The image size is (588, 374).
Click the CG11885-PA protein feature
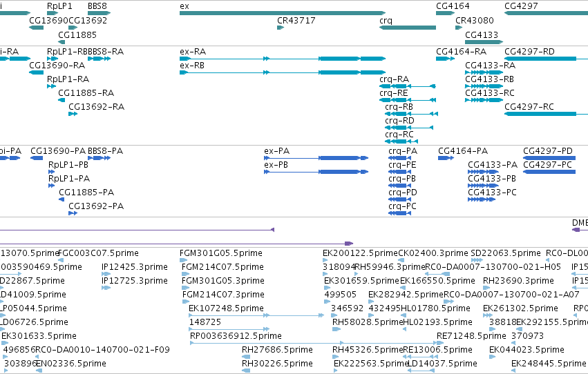pos(61,199)
